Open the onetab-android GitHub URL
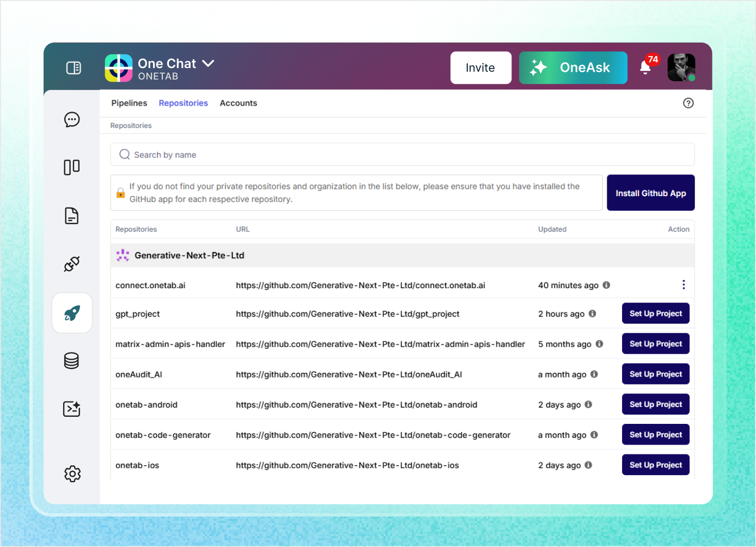The width and height of the screenshot is (756, 547). point(357,404)
